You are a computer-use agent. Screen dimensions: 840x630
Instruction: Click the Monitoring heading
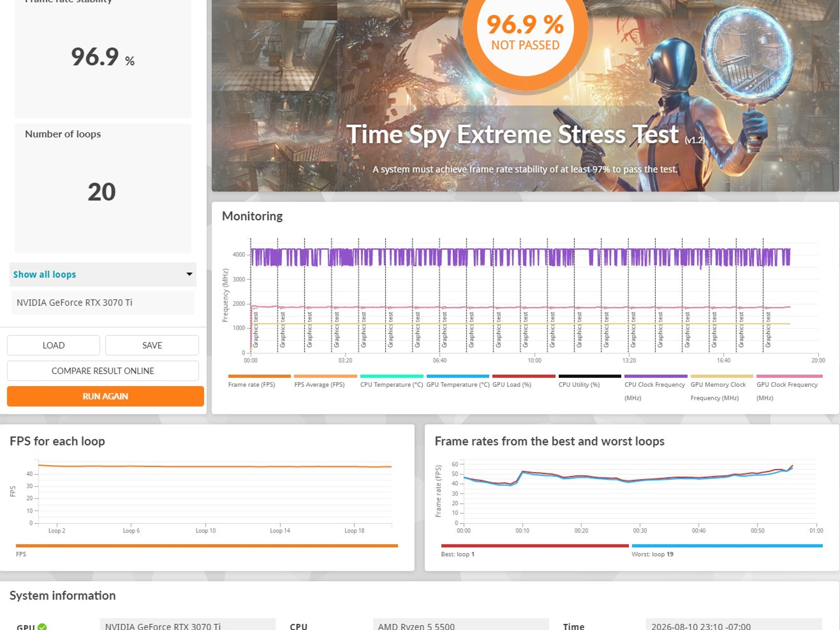click(x=252, y=216)
